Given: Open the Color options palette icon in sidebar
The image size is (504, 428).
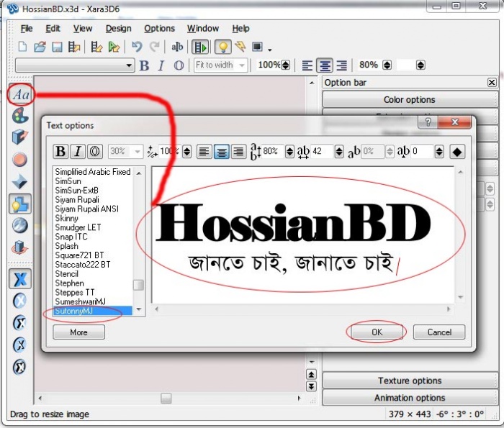Looking at the screenshot, I should pyautogui.click(x=20, y=116).
